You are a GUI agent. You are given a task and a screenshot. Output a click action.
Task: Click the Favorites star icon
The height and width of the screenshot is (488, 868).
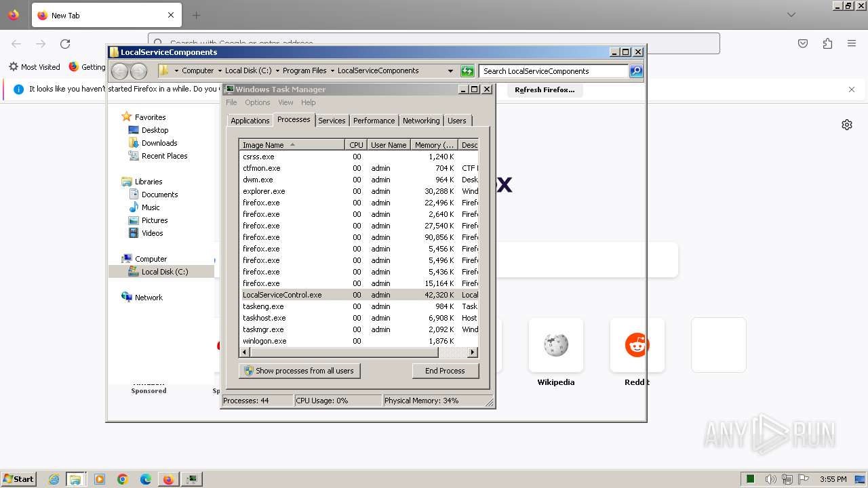126,117
